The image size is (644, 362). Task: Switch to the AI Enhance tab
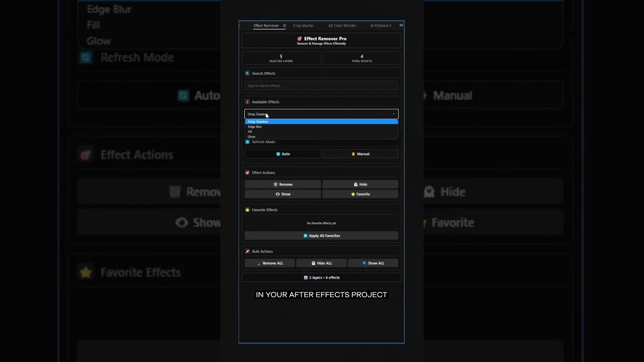tap(381, 26)
